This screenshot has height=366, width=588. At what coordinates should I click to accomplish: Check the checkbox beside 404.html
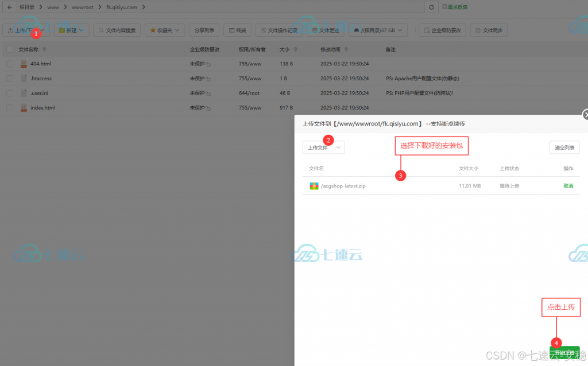pyautogui.click(x=10, y=64)
